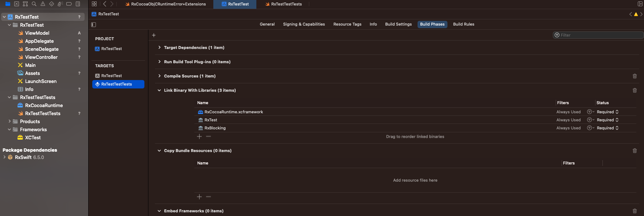The height and width of the screenshot is (216, 644).
Task: Collapse the RxTestTestTests folder group
Action: (x=9, y=98)
